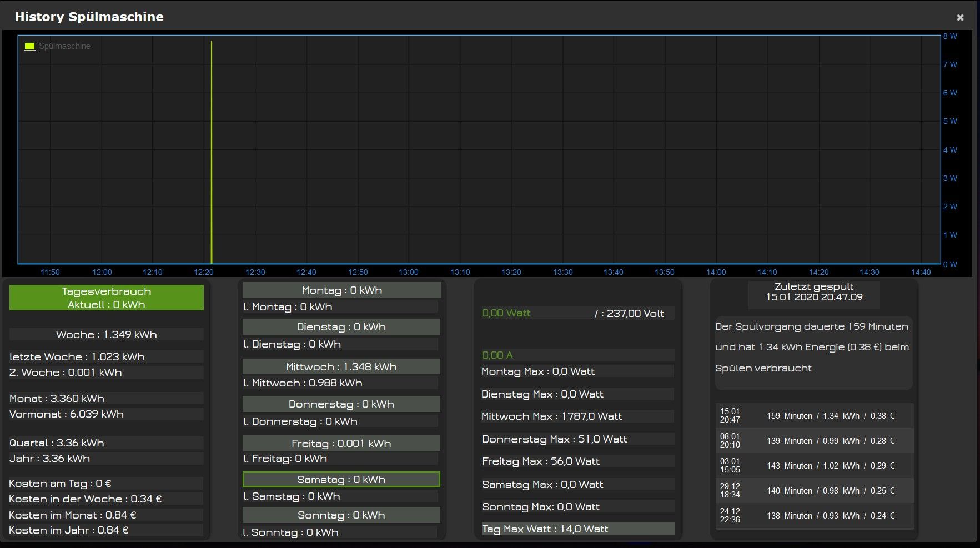Click the Spülmaschine legend label in chart

tap(64, 46)
